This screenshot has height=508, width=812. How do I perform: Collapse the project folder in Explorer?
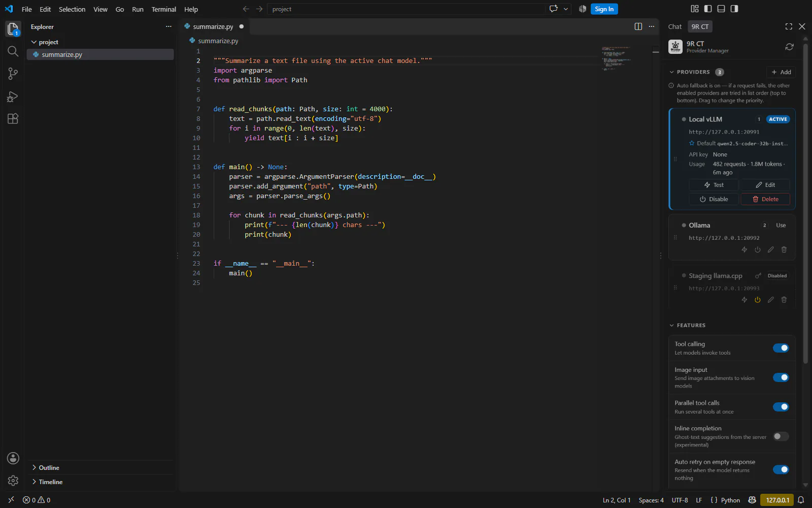[100, 42]
